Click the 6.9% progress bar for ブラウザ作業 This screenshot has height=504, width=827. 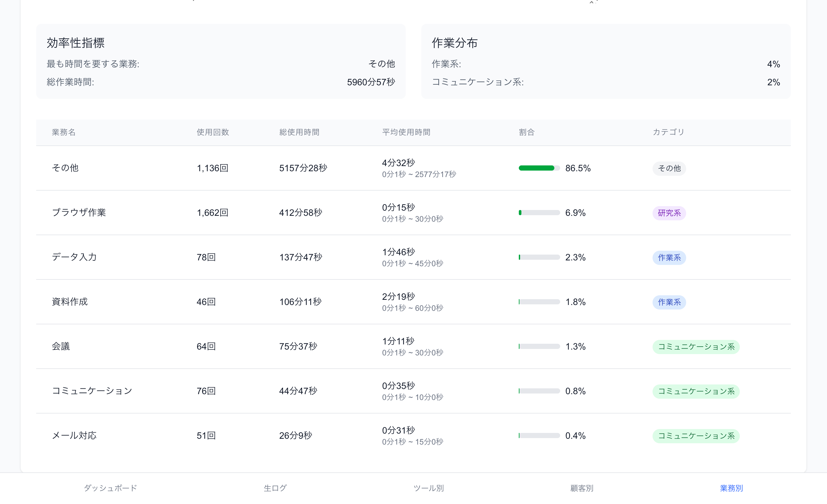pyautogui.click(x=539, y=213)
